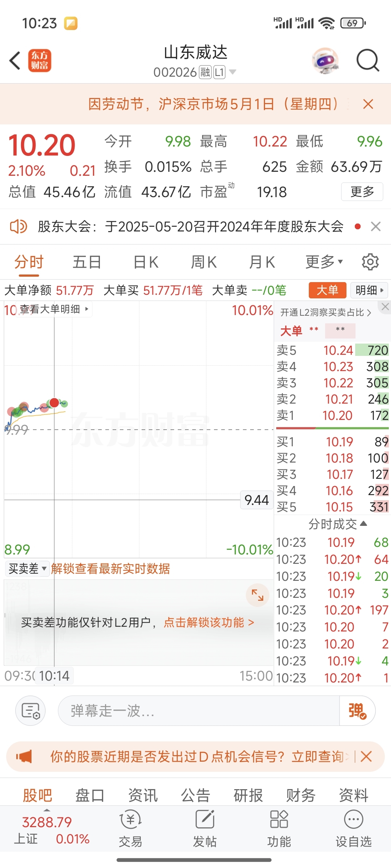
Task: Tap the 弹幕走一波 input field
Action: pos(199,711)
